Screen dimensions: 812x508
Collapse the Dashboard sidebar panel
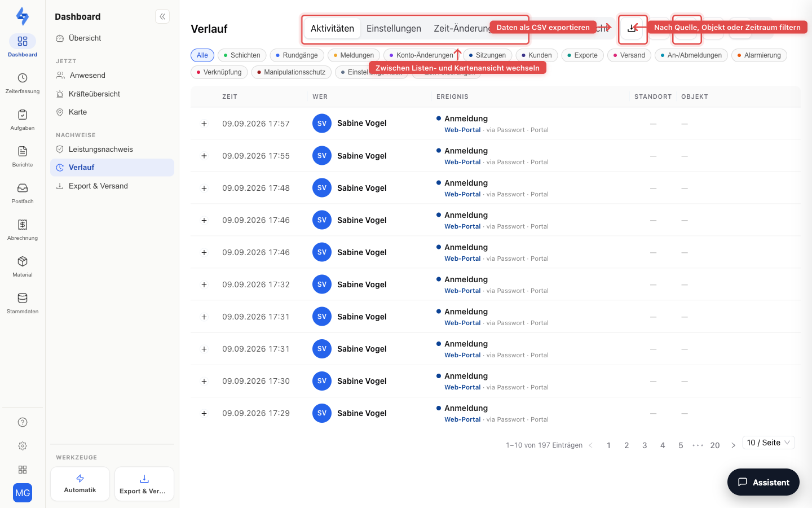pyautogui.click(x=162, y=17)
